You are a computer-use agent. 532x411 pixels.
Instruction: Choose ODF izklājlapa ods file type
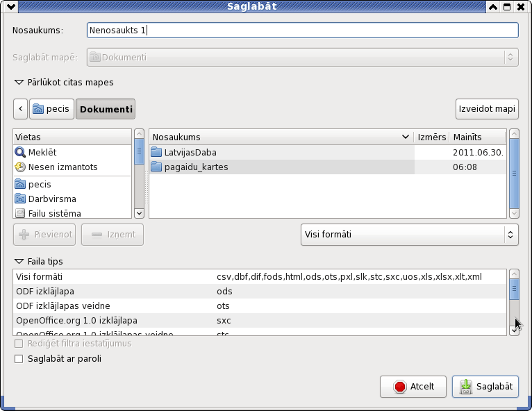click(260, 292)
